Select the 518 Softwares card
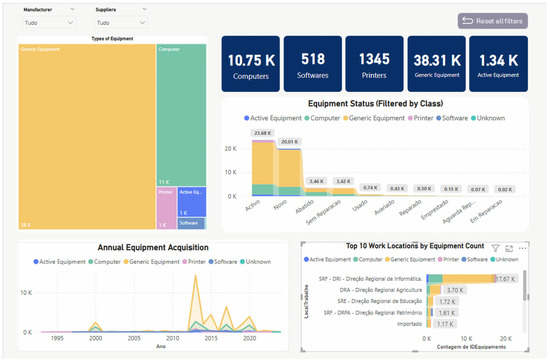This screenshot has height=362, width=550. pos(313,63)
